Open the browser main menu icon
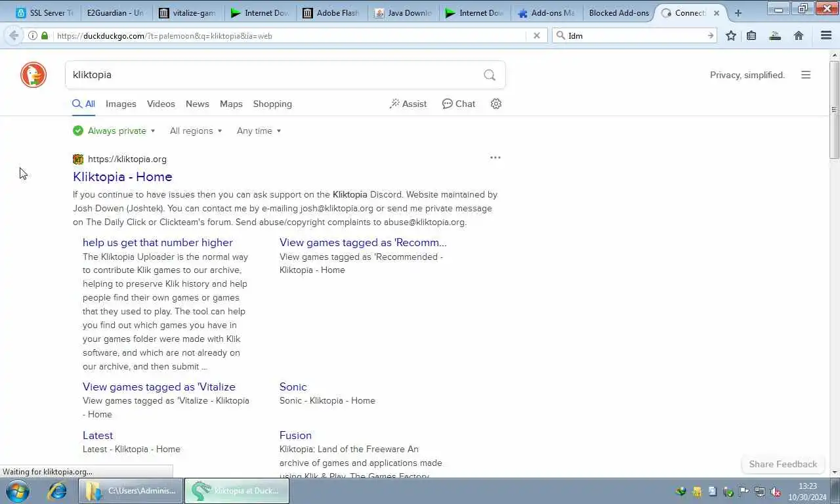 pyautogui.click(x=826, y=35)
